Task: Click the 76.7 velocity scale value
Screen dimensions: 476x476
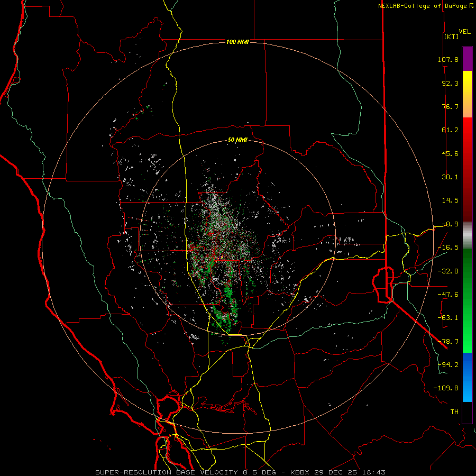Action: 450,106
